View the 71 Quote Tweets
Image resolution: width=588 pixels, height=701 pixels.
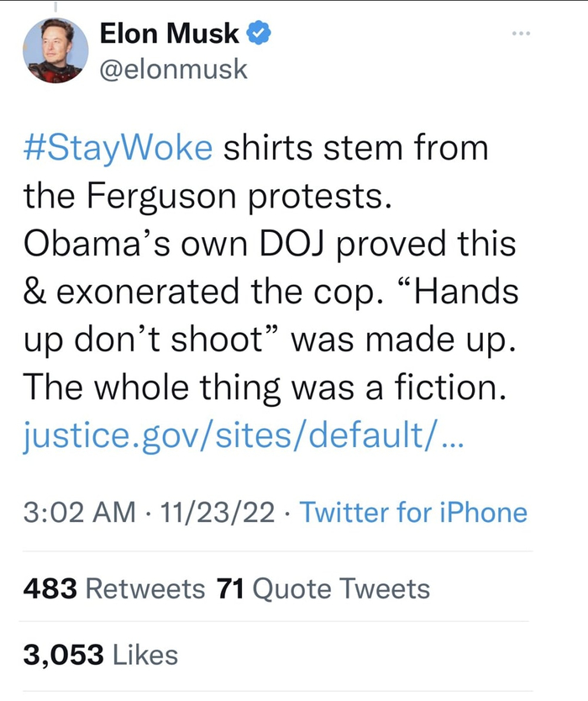pyautogui.click(x=323, y=588)
